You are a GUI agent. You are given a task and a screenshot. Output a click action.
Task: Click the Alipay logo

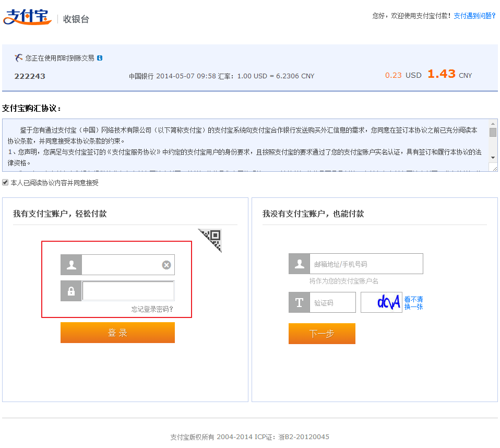pos(28,17)
